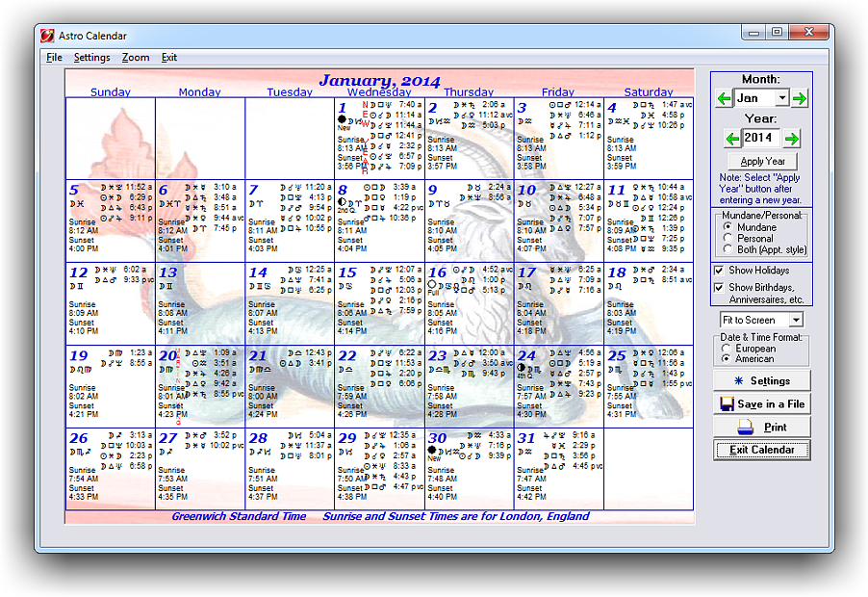Click day number 28 in the calendar

pyautogui.click(x=257, y=438)
